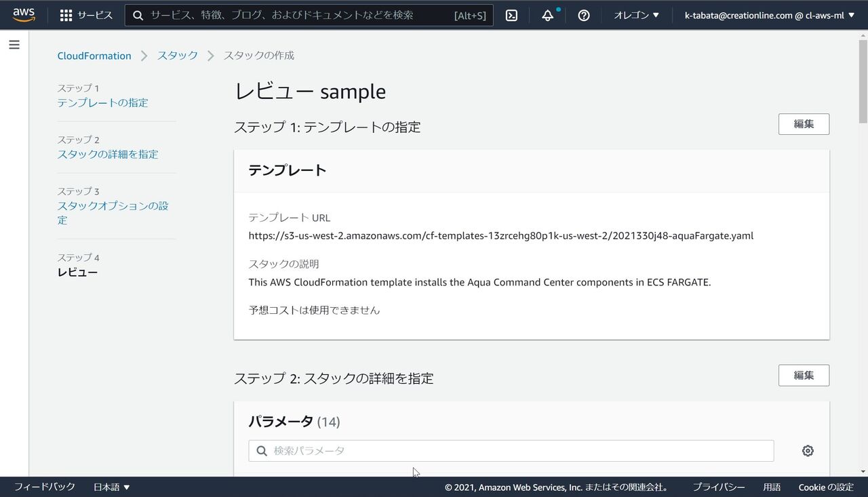Screen dimensions: 868x497
Task: Open the help question mark icon
Action: coord(584,15)
